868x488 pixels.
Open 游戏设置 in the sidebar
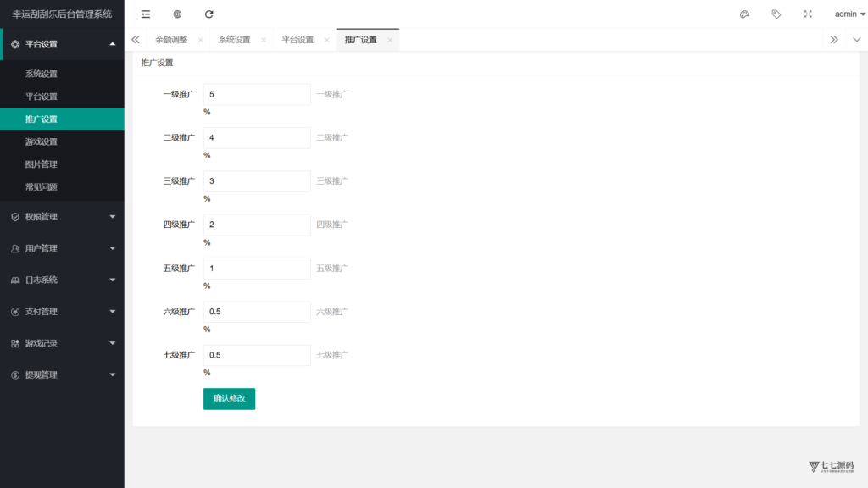coord(62,141)
